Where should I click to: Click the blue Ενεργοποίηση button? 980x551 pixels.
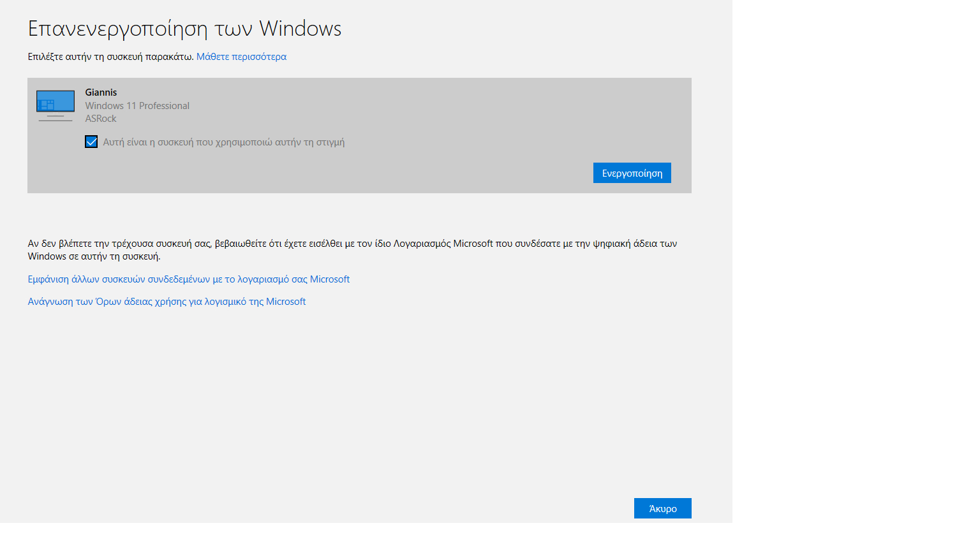tap(632, 173)
